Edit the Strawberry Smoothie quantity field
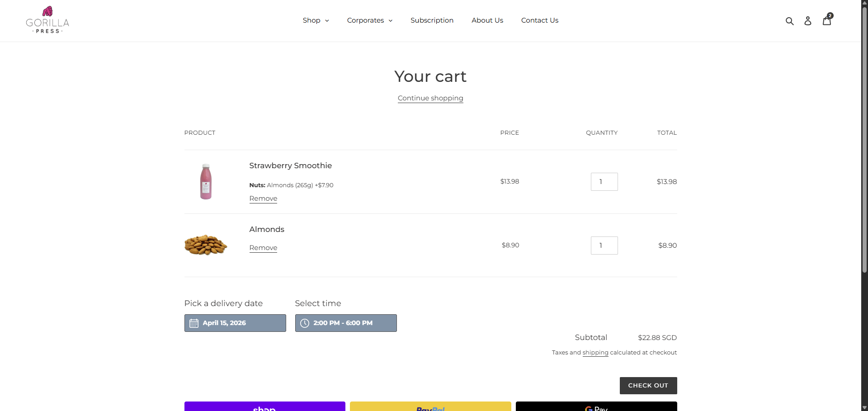Image resolution: width=868 pixels, height=411 pixels. [x=604, y=182]
